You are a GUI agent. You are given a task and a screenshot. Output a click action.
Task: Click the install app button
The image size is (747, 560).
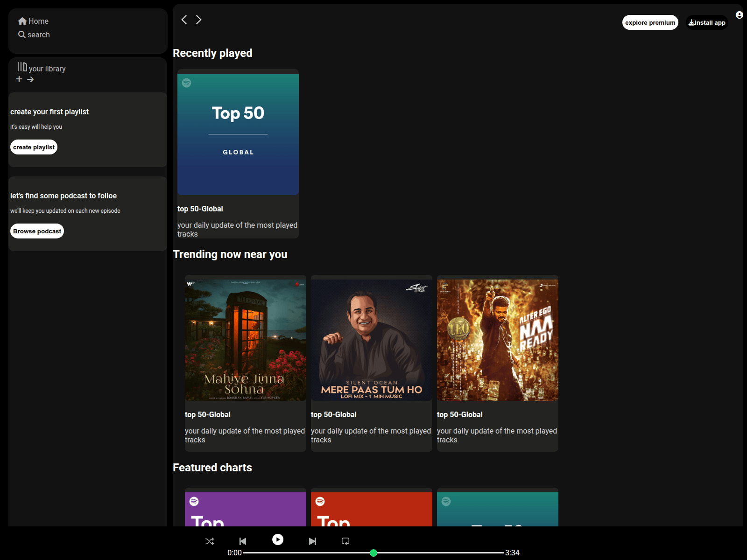pos(707,22)
